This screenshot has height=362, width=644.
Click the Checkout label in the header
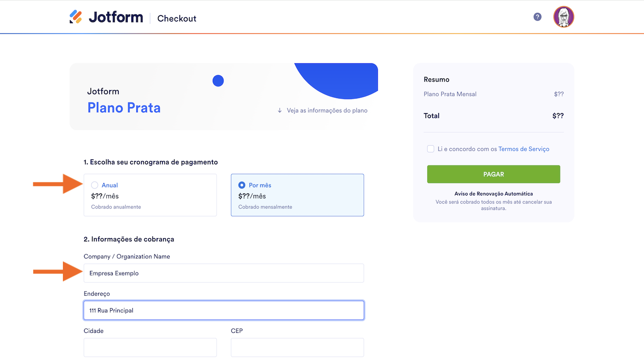[x=177, y=19]
